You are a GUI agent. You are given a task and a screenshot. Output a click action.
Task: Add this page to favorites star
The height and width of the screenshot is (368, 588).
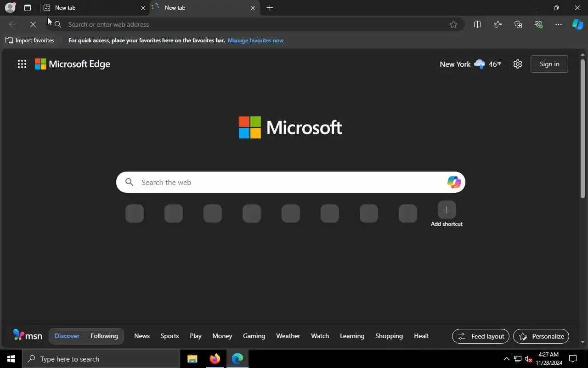[x=453, y=24]
